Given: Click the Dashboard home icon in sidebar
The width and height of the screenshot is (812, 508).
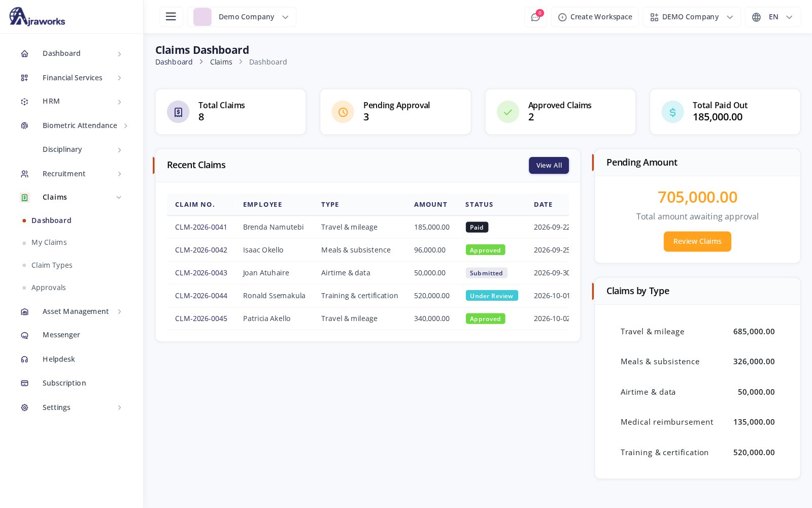Looking at the screenshot, I should pos(24,54).
